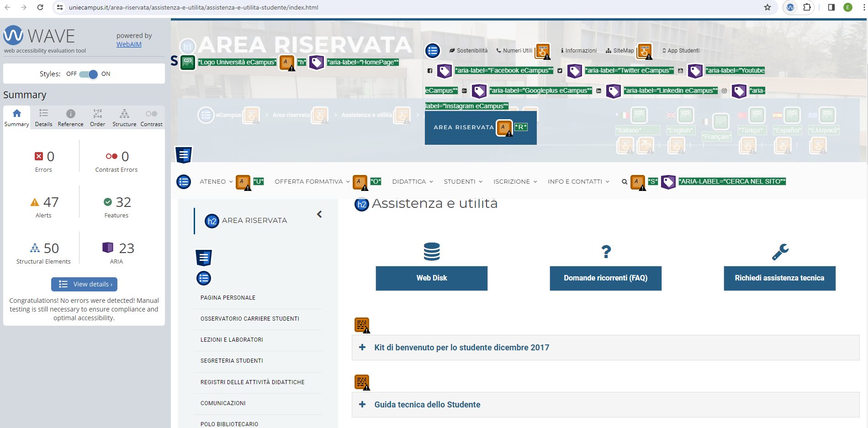Click the Sostenibilità top link
The image size is (868, 428).
[x=469, y=51]
